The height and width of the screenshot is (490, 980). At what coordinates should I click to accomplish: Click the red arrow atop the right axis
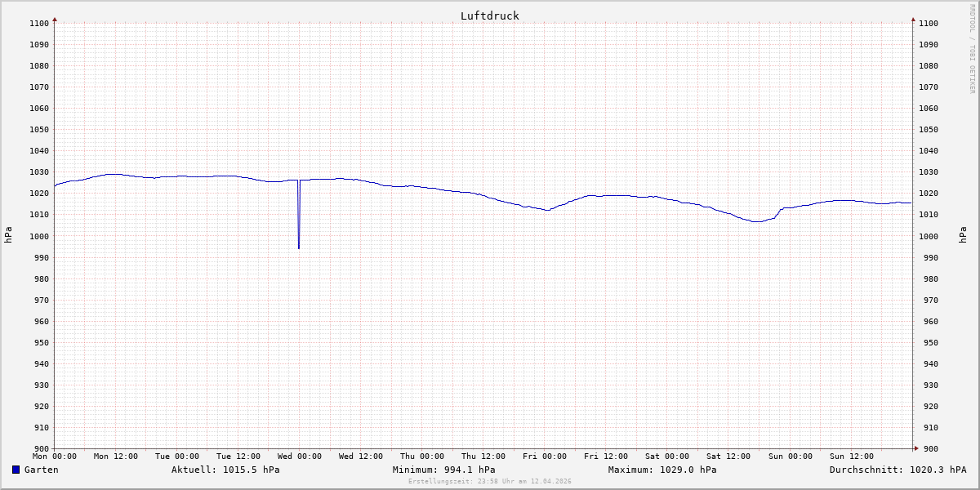913,19
